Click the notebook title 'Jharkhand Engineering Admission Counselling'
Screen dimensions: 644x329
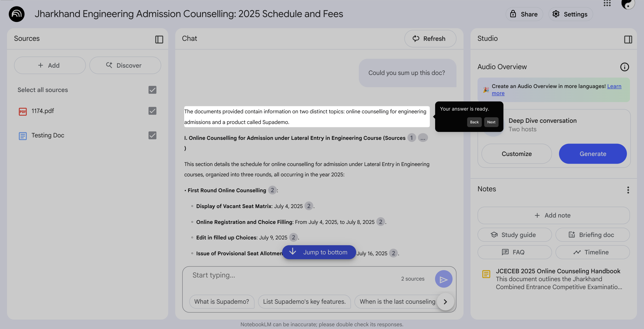(x=189, y=14)
